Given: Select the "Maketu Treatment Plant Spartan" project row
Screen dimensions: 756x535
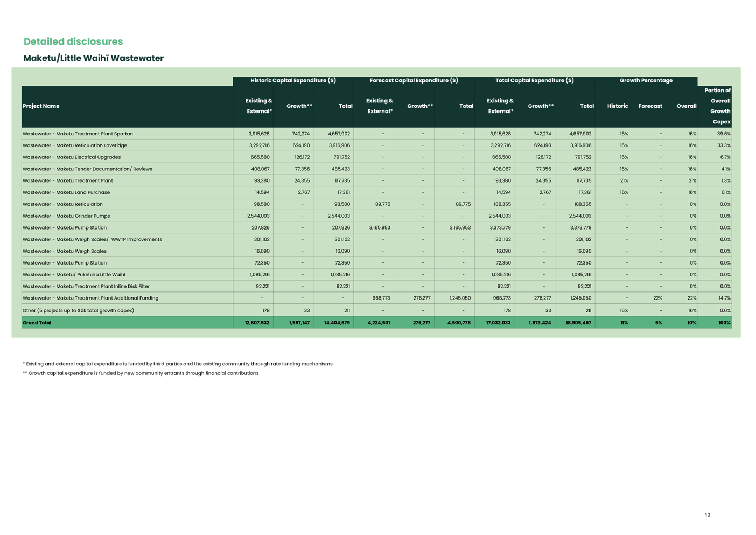Looking at the screenshot, I should [78, 134].
